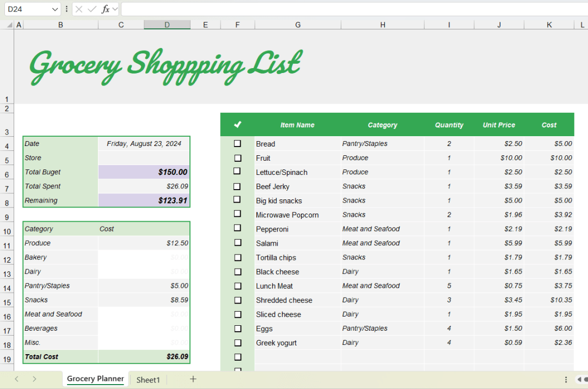Open sheet tab options three-dot icon

point(566,380)
